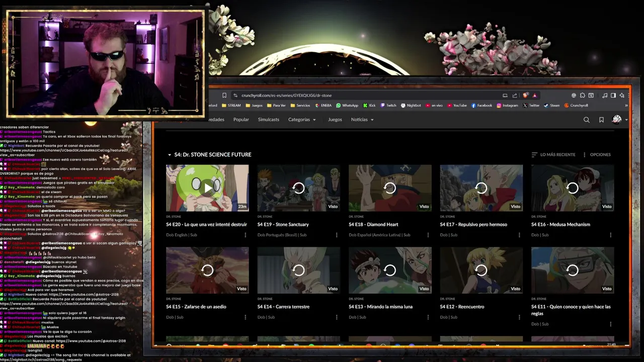Open more options for S4 E15
The image size is (644, 362).
tap(246, 317)
